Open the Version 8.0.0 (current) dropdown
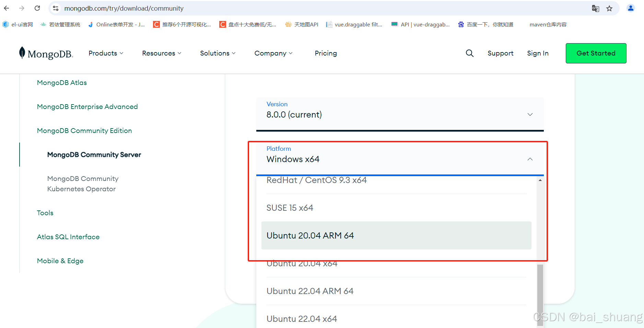 click(x=400, y=114)
